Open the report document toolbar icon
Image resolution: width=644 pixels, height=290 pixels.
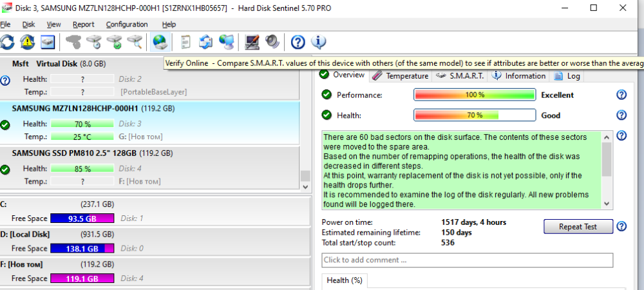(x=185, y=43)
